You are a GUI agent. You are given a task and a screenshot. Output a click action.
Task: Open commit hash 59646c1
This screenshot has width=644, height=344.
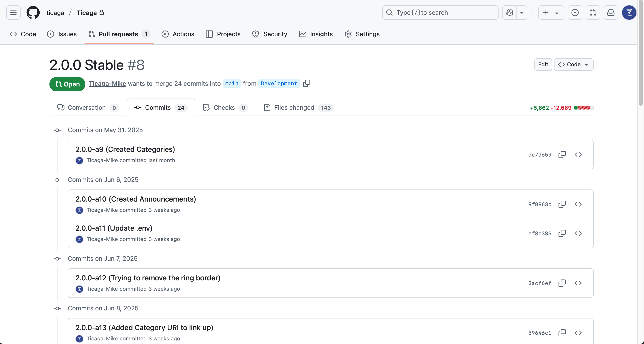click(x=540, y=333)
